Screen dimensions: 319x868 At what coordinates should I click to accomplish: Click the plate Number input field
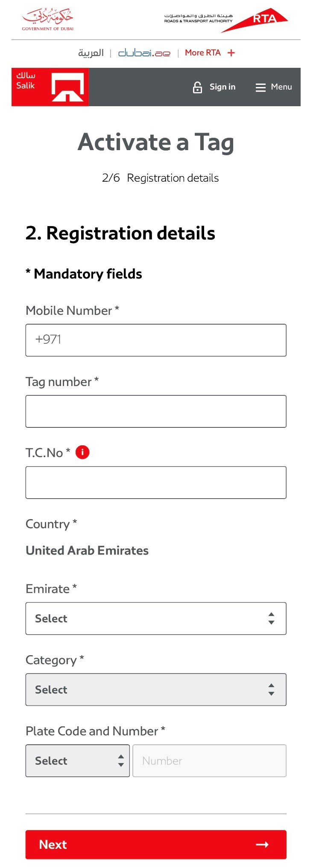(x=209, y=761)
